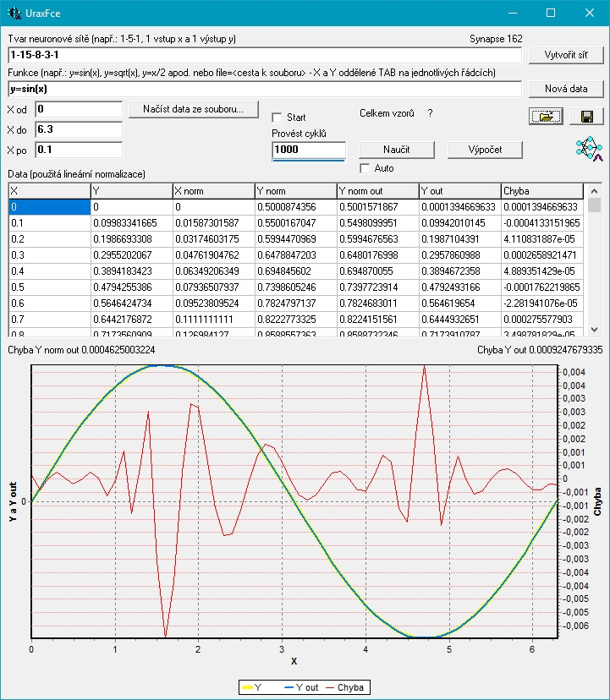Click the data table scrollbar thumb

[x=595, y=205]
